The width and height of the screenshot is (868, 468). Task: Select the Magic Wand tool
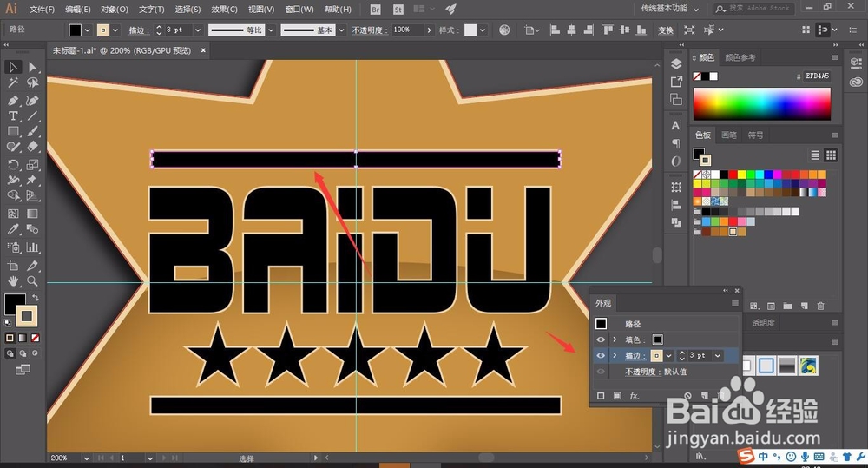tap(13, 83)
